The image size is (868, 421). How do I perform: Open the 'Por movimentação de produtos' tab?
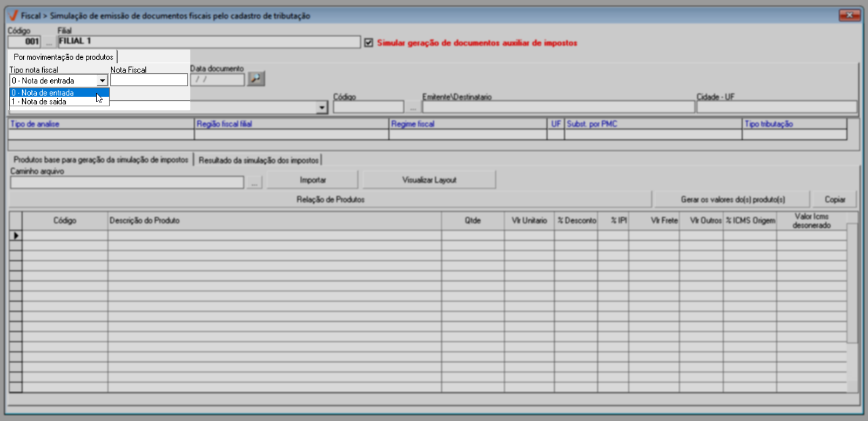click(63, 57)
